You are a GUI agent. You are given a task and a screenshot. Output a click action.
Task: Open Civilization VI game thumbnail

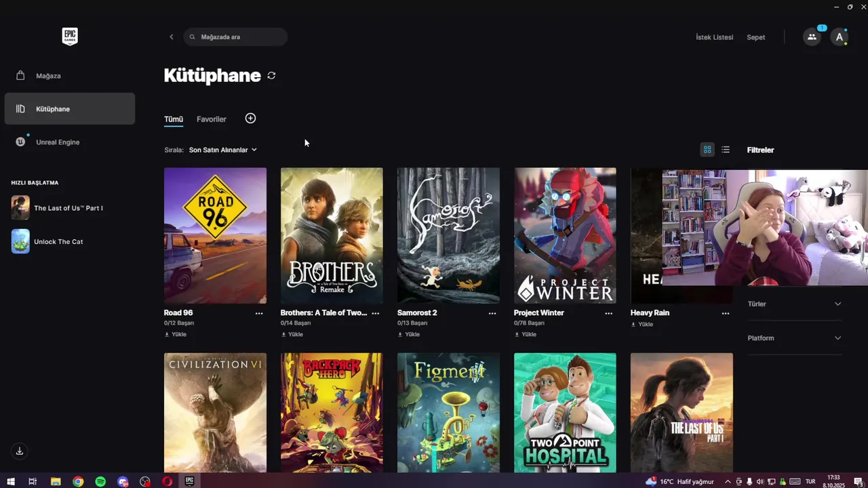[215, 412]
